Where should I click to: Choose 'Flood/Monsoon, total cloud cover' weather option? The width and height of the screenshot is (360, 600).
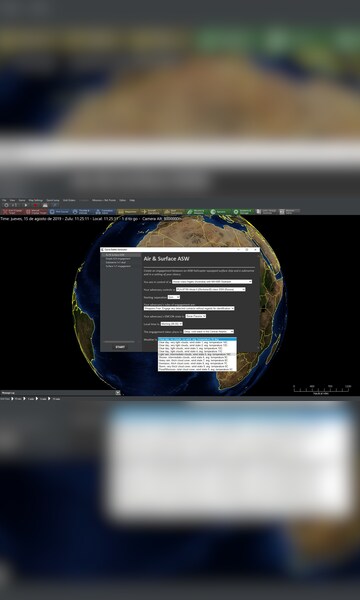197,369
